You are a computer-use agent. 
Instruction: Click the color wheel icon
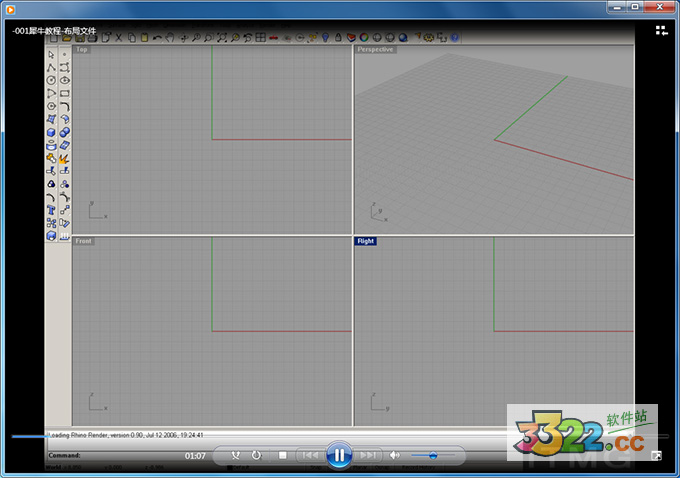click(x=364, y=38)
